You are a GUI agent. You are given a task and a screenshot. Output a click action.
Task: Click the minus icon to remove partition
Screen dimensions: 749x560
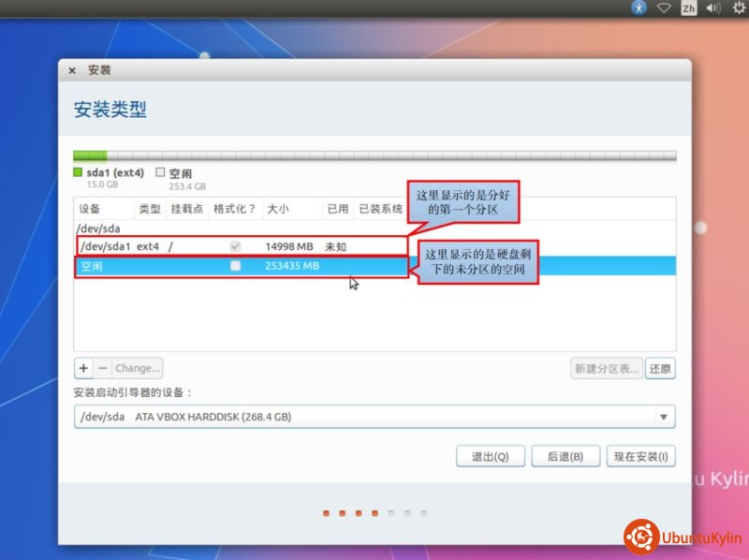tap(103, 368)
